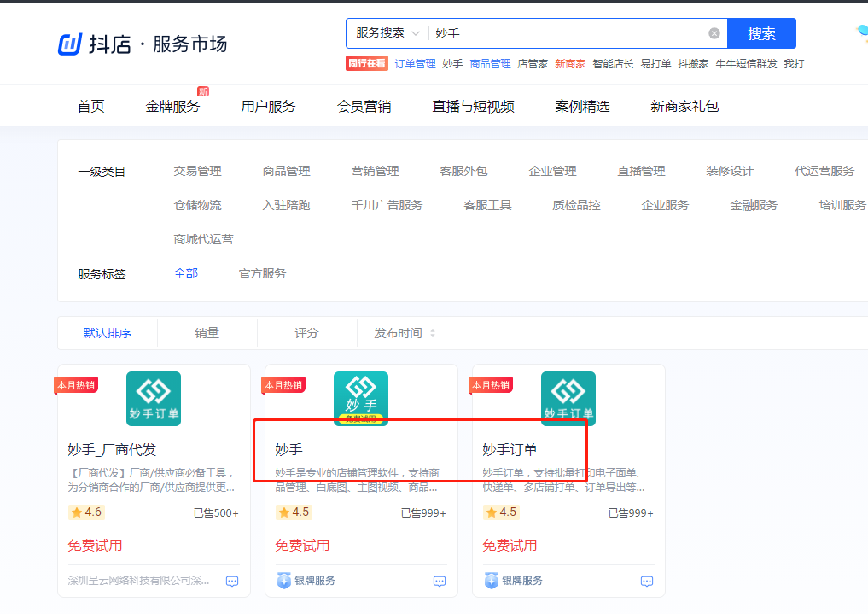Open the 妙手 app icon thumbnail

[361, 399]
